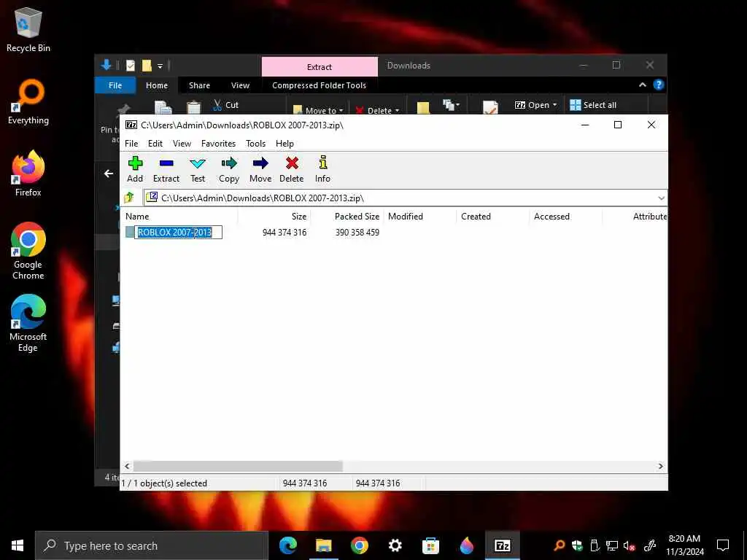Click the 7-Zip taskbar button
Screen dimensions: 747x560
pyautogui.click(x=502, y=545)
